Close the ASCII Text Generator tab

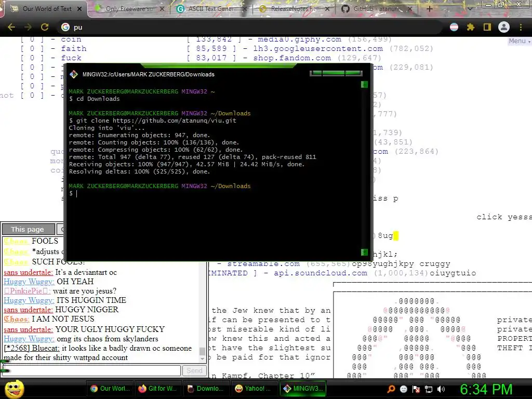(x=244, y=9)
